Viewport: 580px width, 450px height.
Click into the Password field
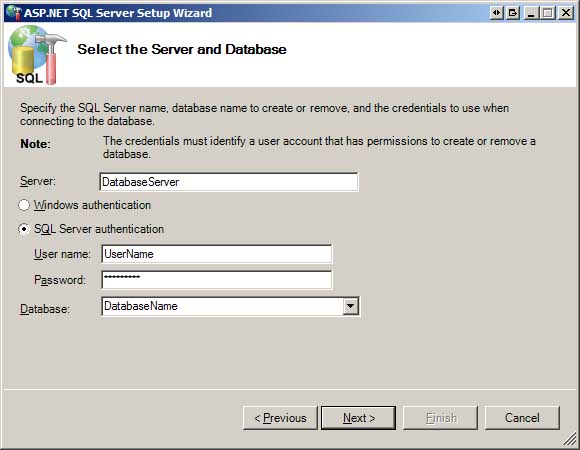click(x=217, y=280)
